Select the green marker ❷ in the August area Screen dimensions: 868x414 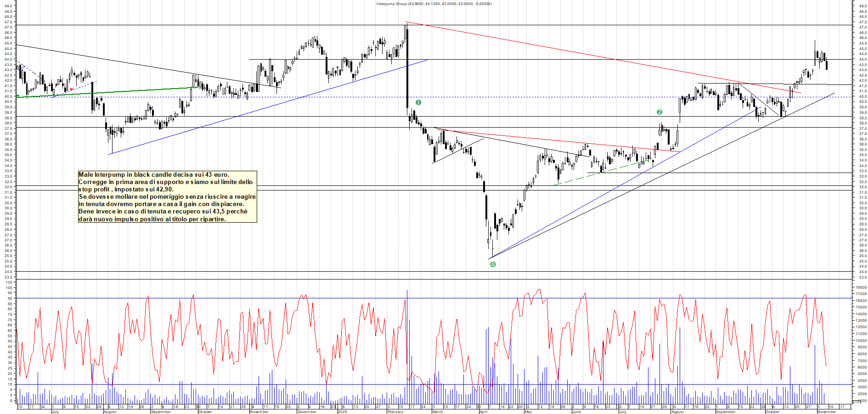pyautogui.click(x=660, y=111)
